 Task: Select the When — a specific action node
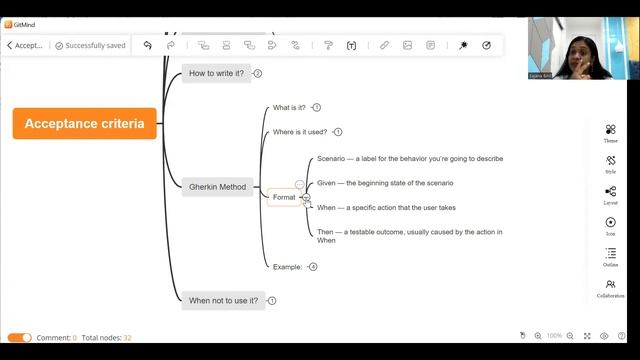point(386,208)
